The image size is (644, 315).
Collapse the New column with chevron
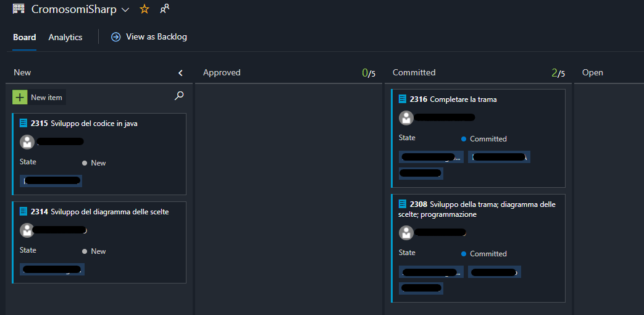pos(180,73)
